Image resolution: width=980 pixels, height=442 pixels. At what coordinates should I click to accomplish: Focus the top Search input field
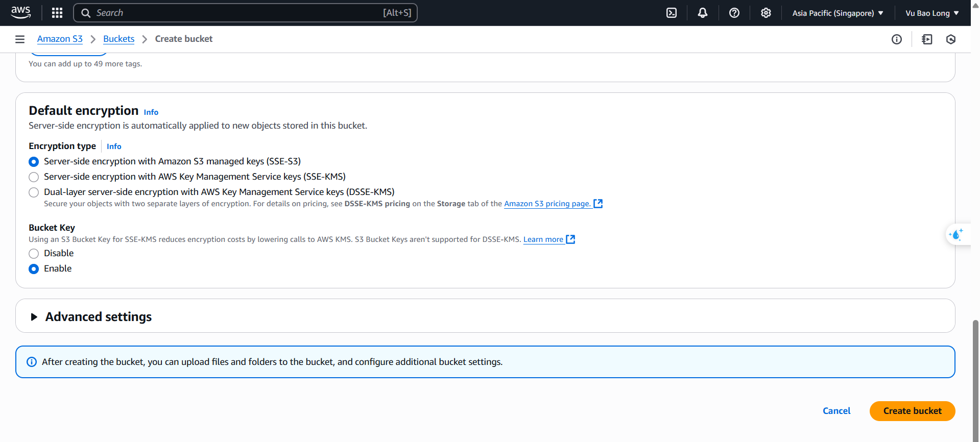click(246, 13)
